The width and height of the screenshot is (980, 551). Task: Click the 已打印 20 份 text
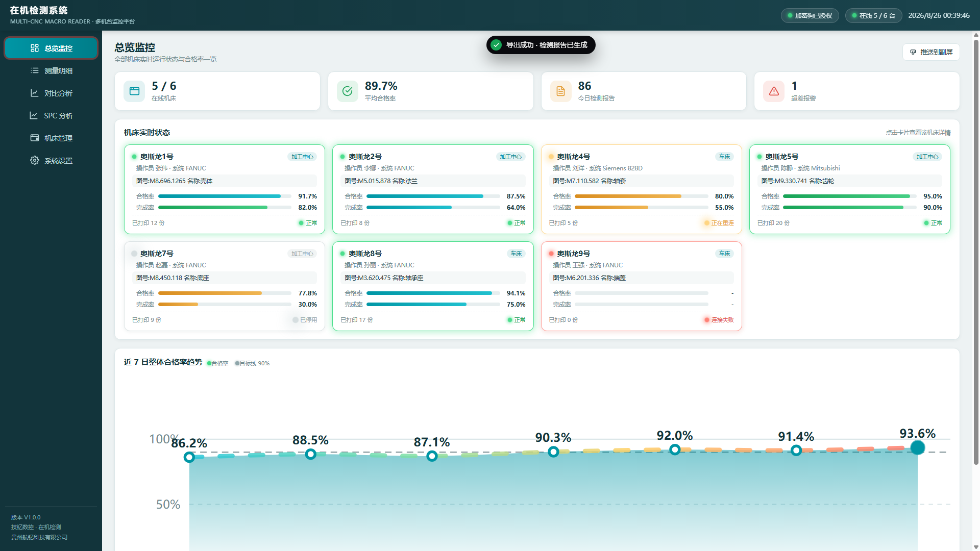(773, 223)
